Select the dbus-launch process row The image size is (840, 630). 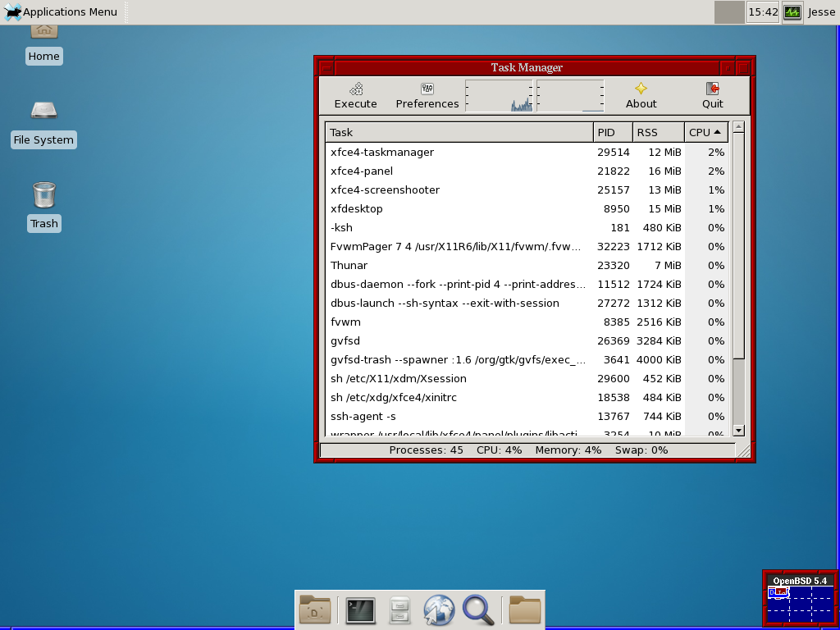coord(527,303)
